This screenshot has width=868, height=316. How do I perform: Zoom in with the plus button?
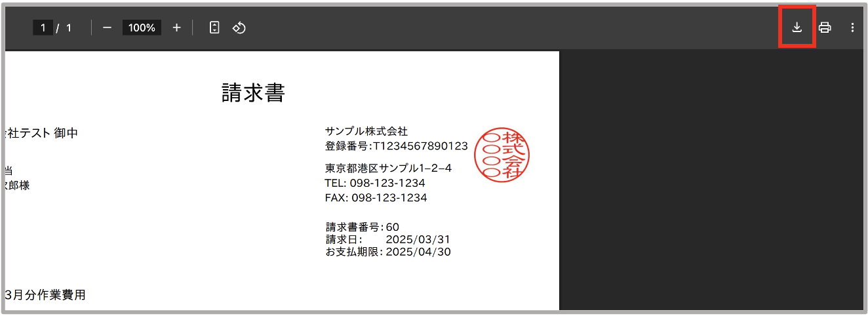tap(176, 28)
